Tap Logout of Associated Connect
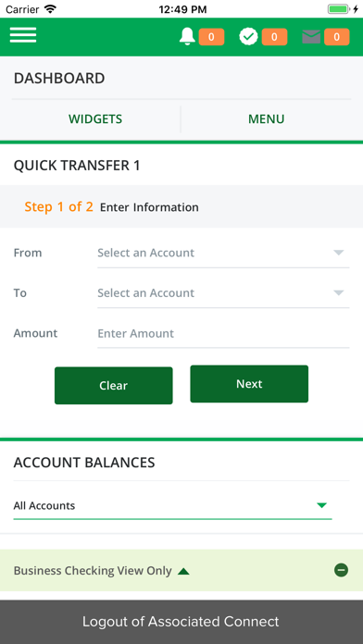This screenshot has height=644, width=363. tap(181, 622)
